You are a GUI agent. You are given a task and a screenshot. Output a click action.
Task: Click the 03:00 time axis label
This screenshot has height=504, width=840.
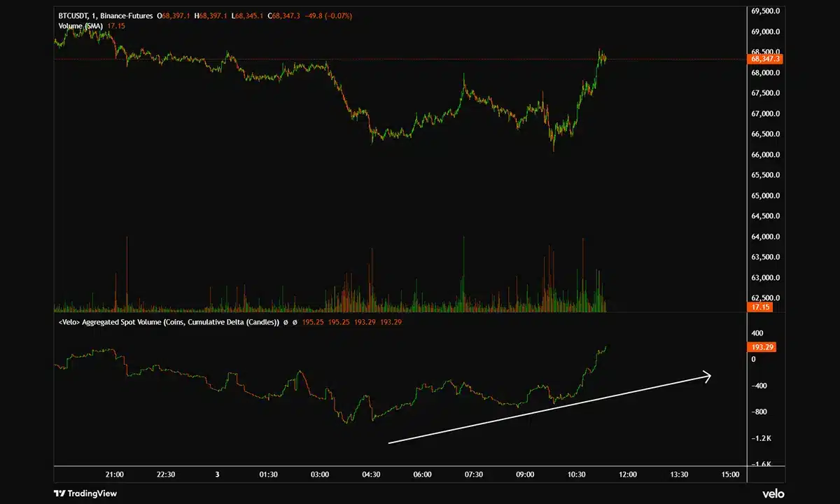pyautogui.click(x=320, y=475)
